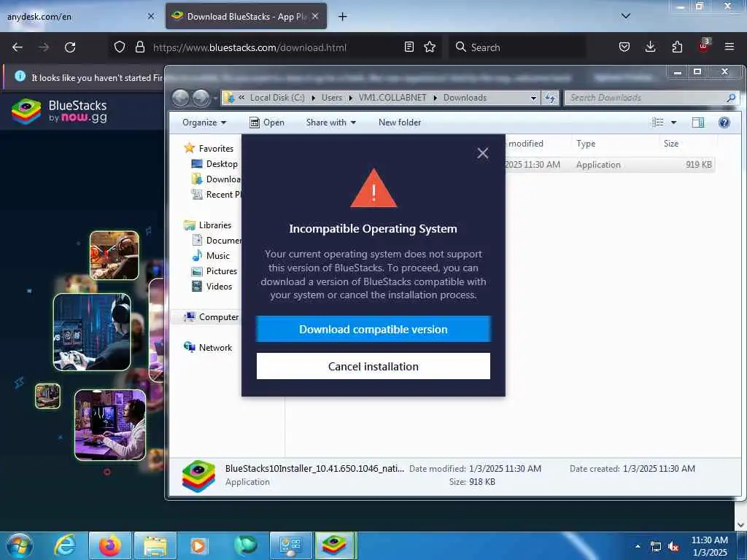Open Firefox hamburger menu
This screenshot has height=560, width=747.
[x=729, y=47]
